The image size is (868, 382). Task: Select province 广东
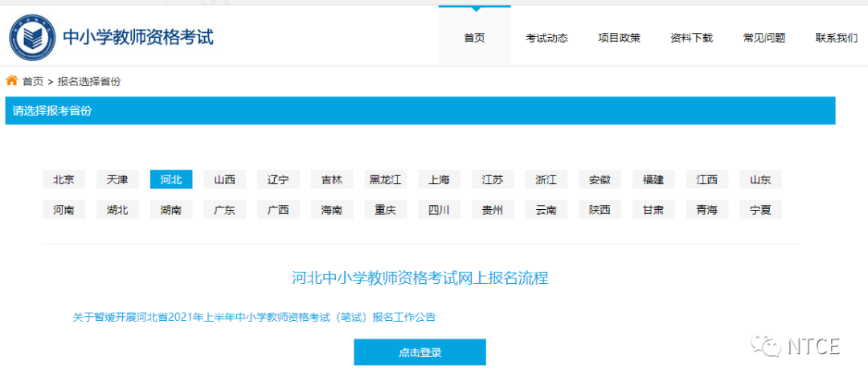click(225, 209)
